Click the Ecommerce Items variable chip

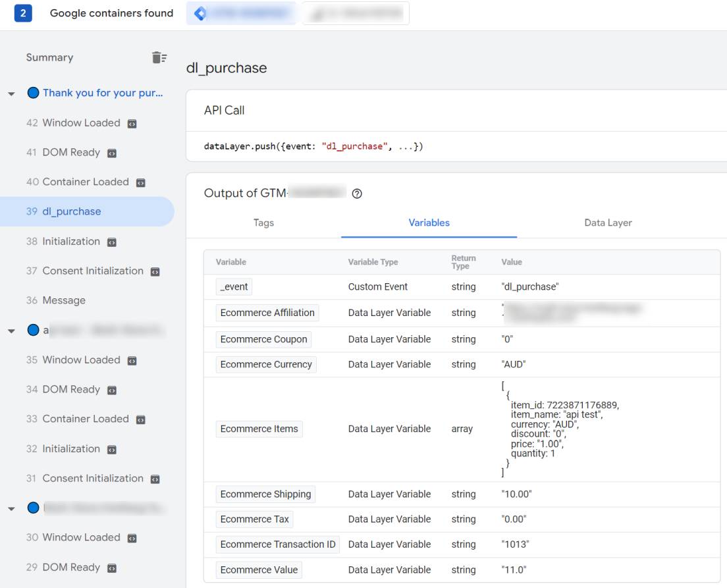tap(259, 429)
